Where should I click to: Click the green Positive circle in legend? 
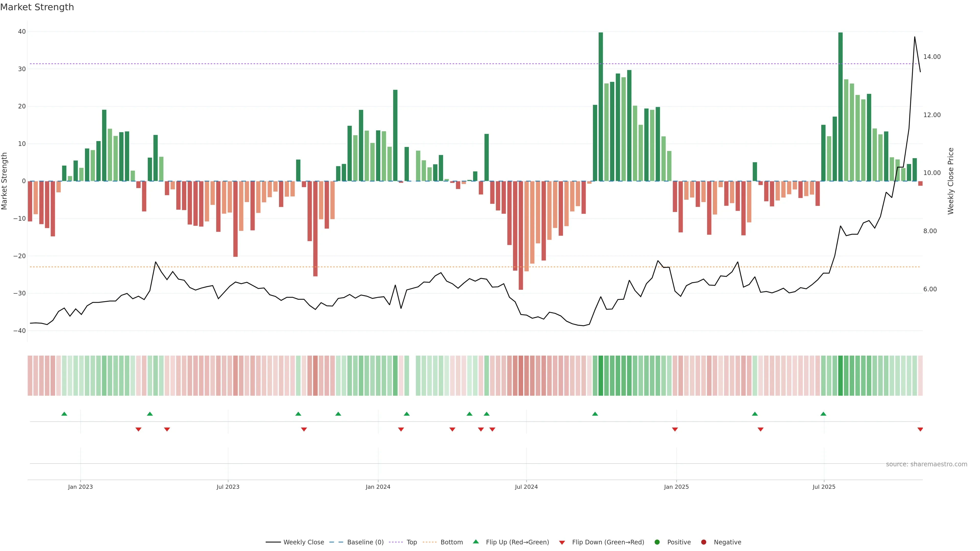click(657, 542)
